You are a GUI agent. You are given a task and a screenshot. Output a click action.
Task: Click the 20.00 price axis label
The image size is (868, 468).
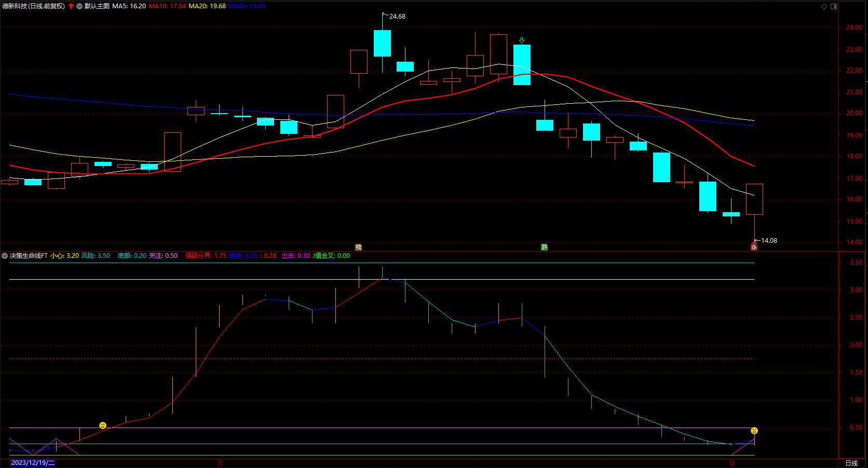coord(855,113)
